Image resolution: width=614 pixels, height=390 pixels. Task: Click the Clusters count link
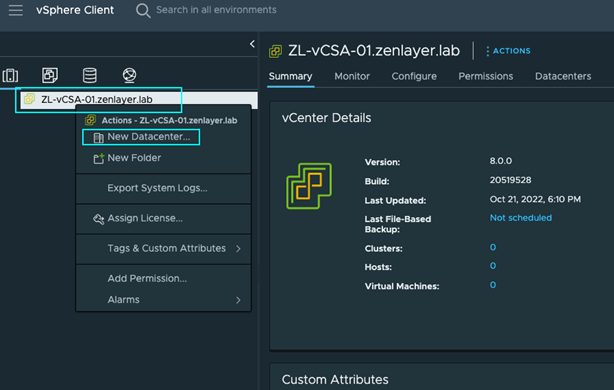(493, 247)
